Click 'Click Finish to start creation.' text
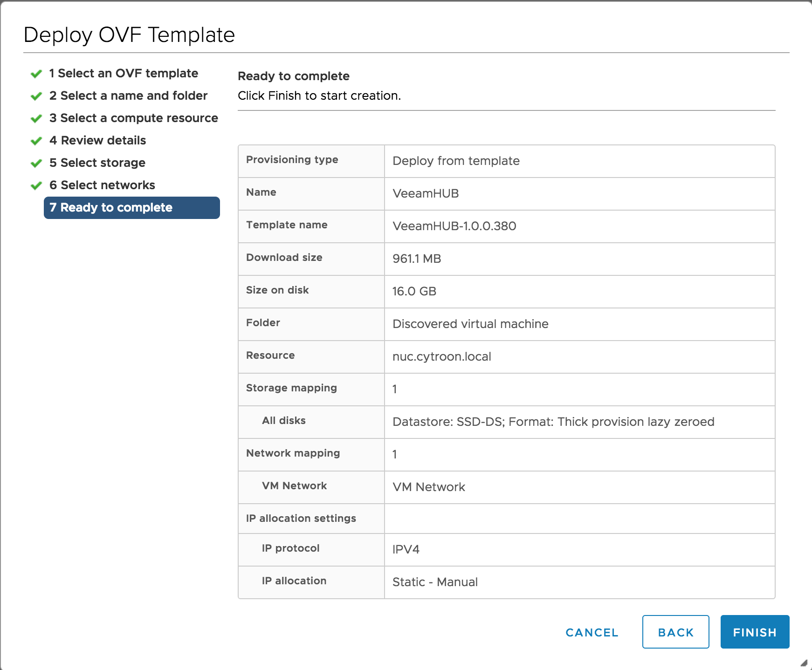This screenshot has width=812, height=670. click(x=319, y=96)
